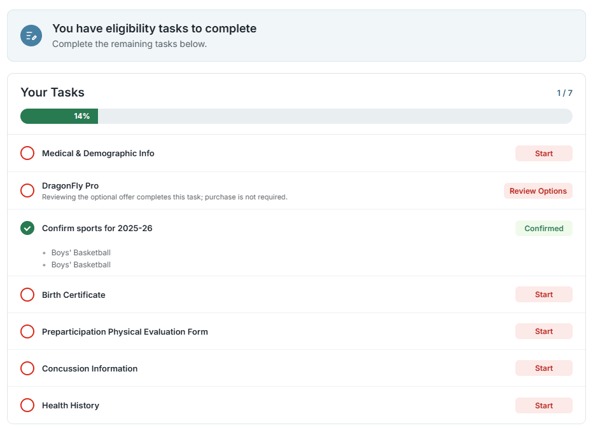Click the red circle next to DragonFly Pro

click(x=27, y=190)
